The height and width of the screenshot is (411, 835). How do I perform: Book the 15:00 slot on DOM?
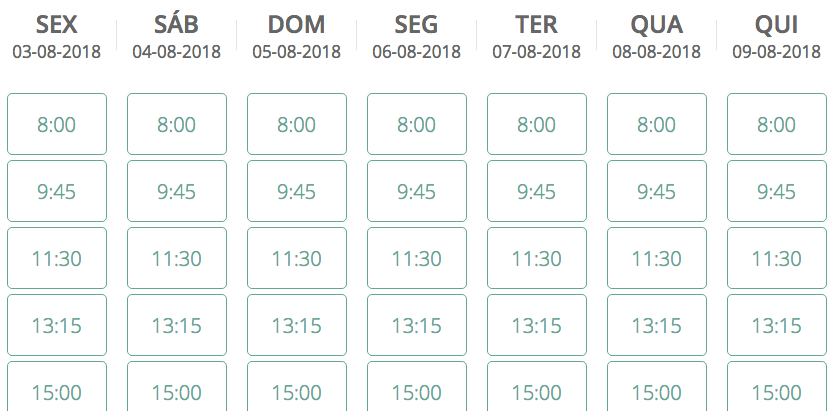[297, 387]
